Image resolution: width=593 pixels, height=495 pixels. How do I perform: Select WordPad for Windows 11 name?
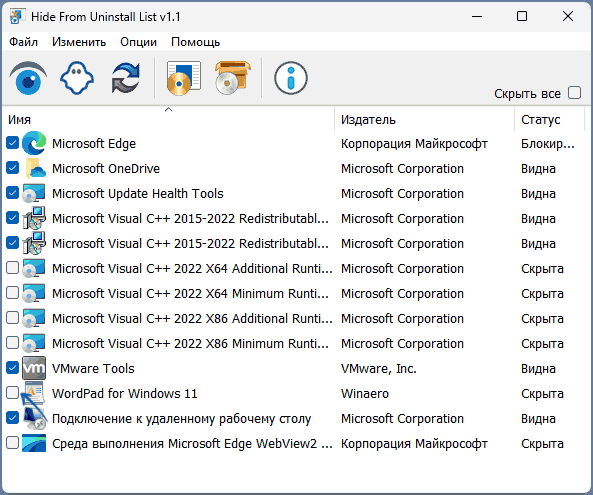[x=125, y=393]
